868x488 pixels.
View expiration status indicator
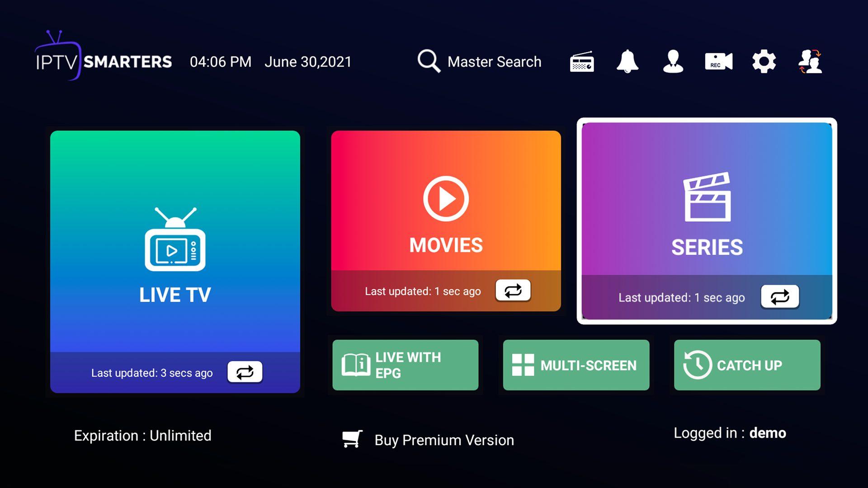click(142, 435)
